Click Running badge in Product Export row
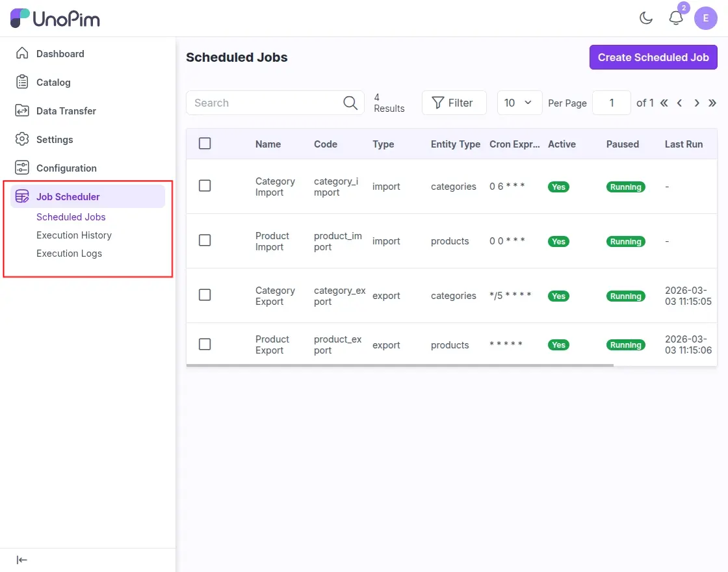Screen dimensions: 728x572 (625, 344)
